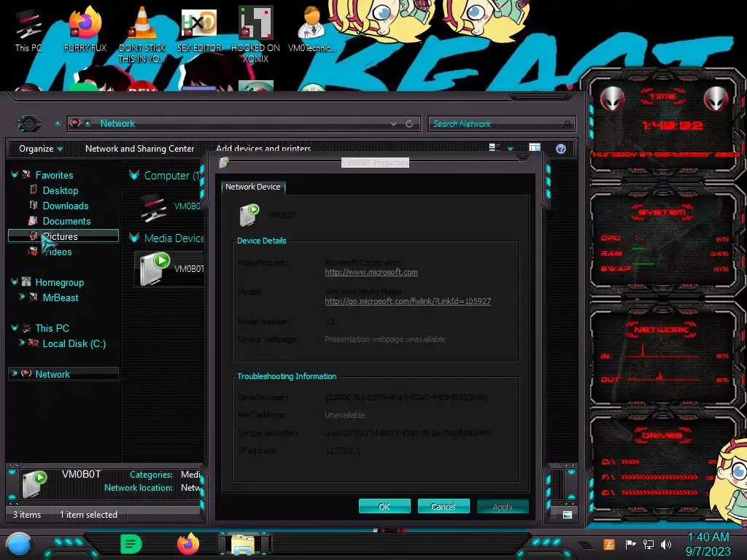Click the TIME widget header
The width and height of the screenshot is (747, 560).
click(662, 96)
